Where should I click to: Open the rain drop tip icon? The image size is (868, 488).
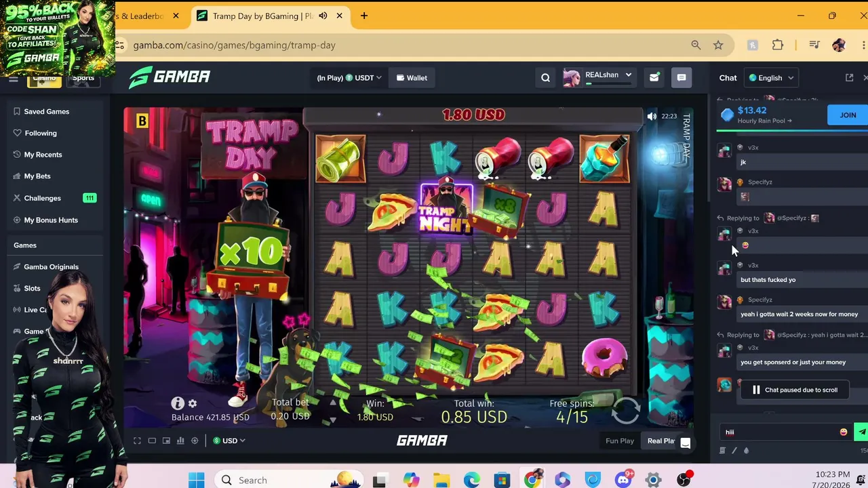pos(746,451)
